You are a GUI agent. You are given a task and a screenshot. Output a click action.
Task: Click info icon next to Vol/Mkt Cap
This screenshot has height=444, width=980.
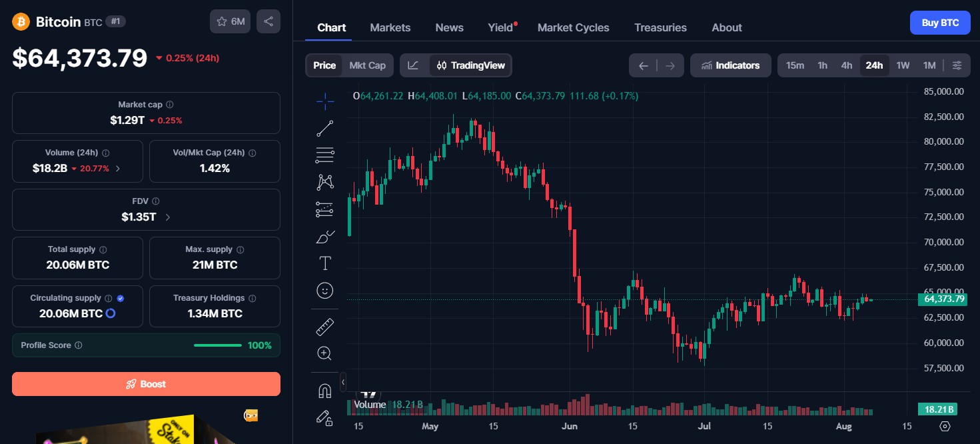(x=252, y=153)
